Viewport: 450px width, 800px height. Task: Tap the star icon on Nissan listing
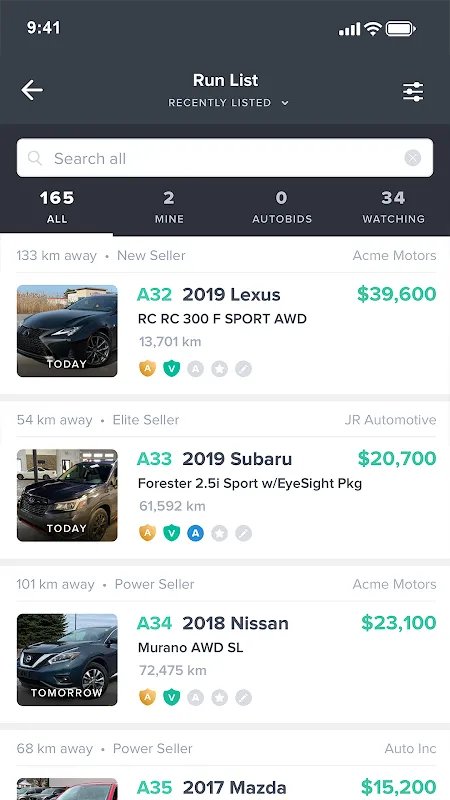coord(219,697)
